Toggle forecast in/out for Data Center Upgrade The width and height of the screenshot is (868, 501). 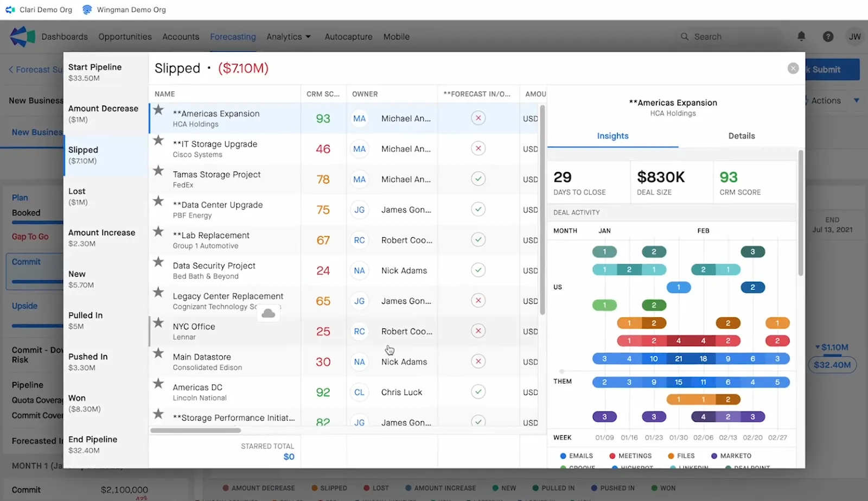(478, 209)
